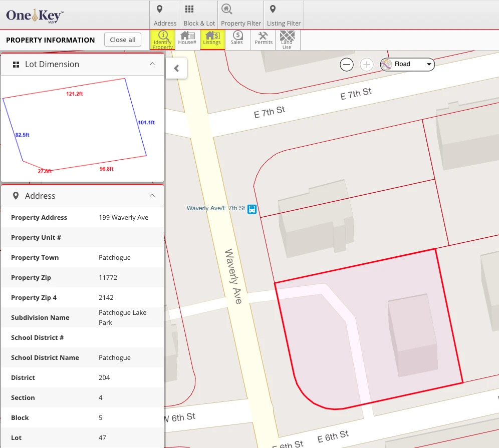
Task: Zoom out with the minus button
Action: [x=347, y=65]
